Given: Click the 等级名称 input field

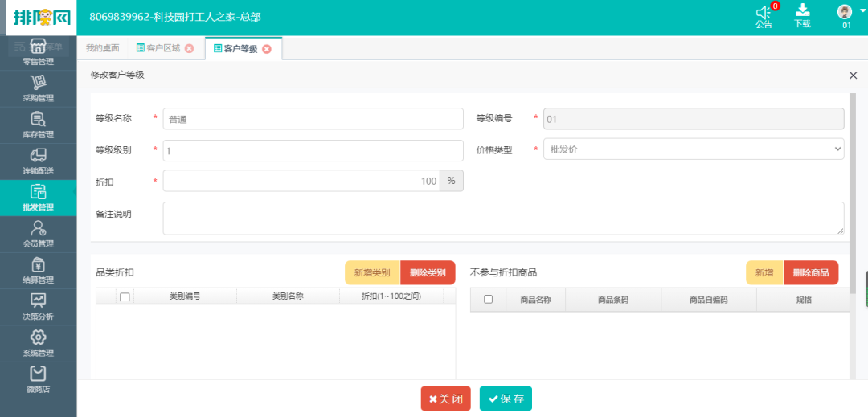Looking at the screenshot, I should [313, 119].
